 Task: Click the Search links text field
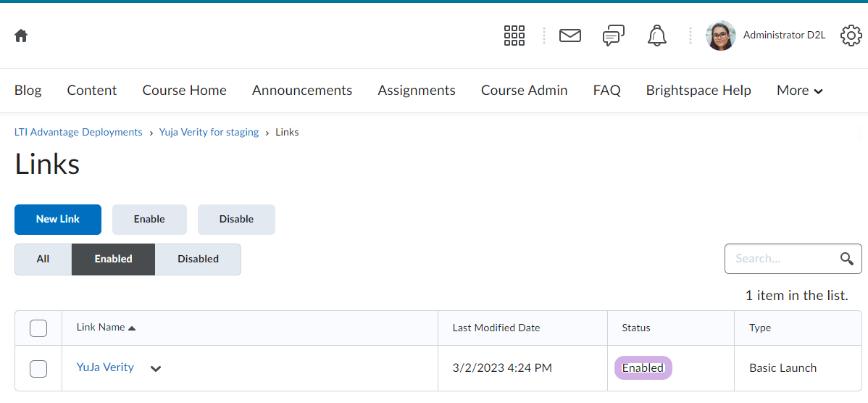point(781,259)
